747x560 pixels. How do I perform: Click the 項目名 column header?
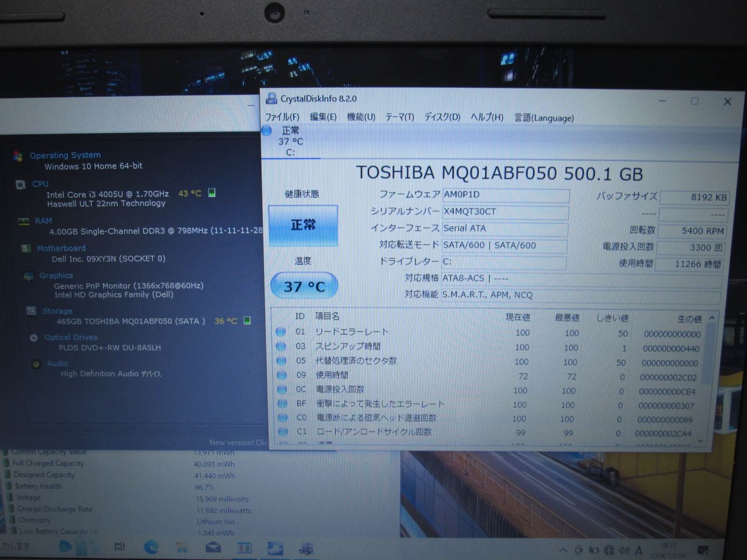327,316
